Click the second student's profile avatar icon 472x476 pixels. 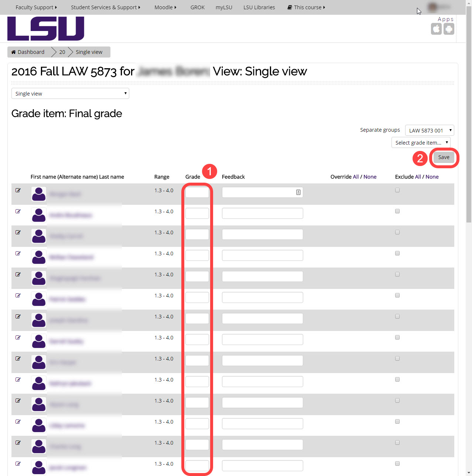(x=38, y=215)
